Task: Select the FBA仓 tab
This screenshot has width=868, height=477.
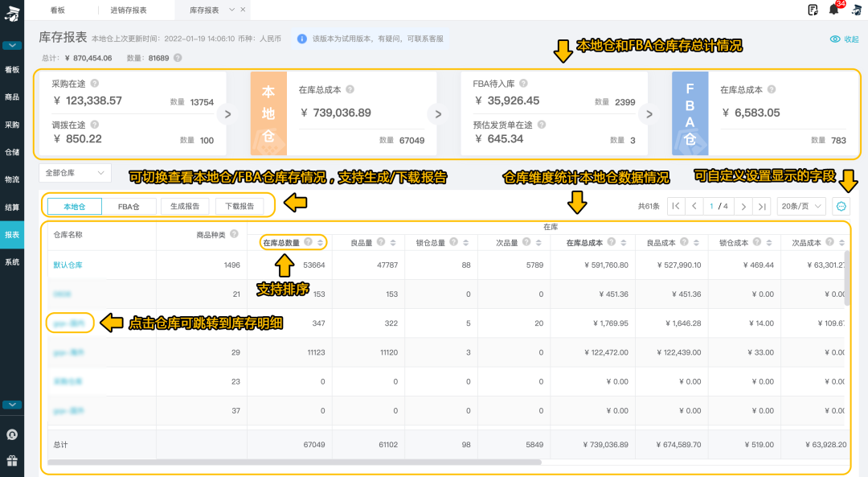Action: coord(129,207)
